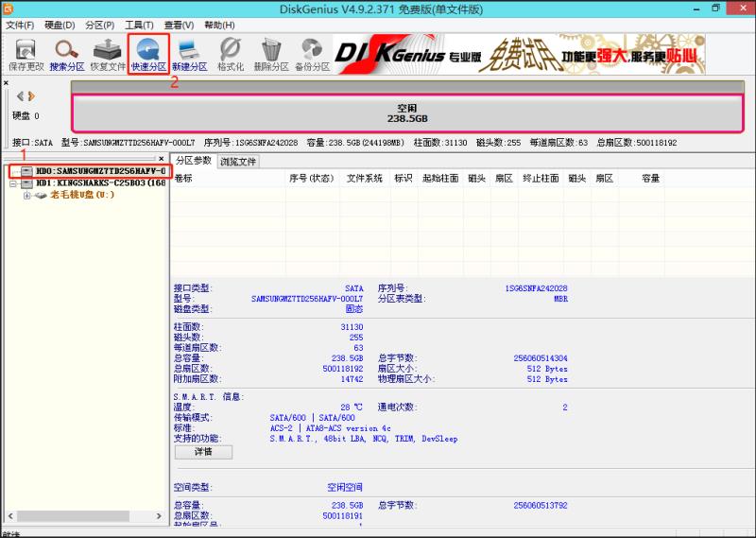The image size is (756, 538).
Task: Click the SATA/600 transfer mode value
Action: click(312, 417)
